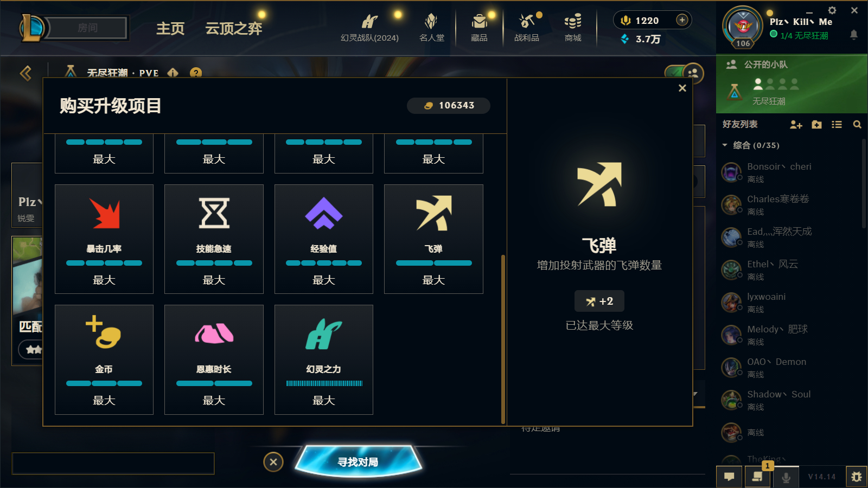Select the 暴击几率 upgrade icon
The height and width of the screenshot is (488, 868).
[x=104, y=213]
